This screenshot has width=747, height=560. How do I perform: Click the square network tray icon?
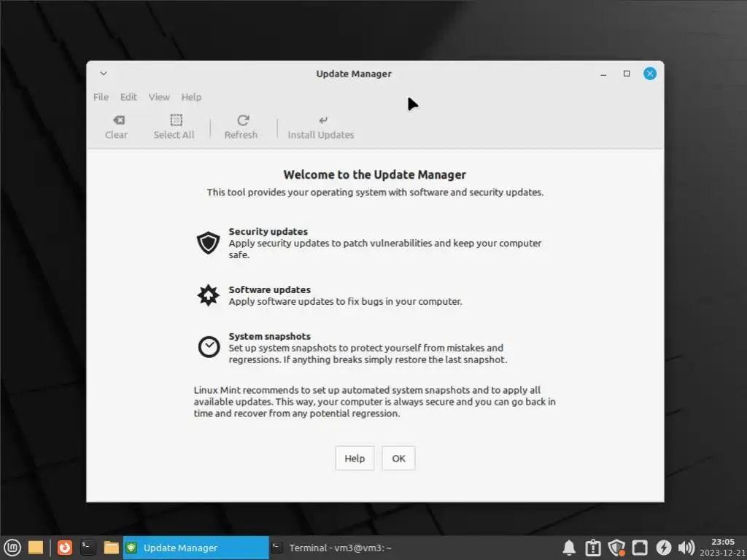(x=639, y=548)
